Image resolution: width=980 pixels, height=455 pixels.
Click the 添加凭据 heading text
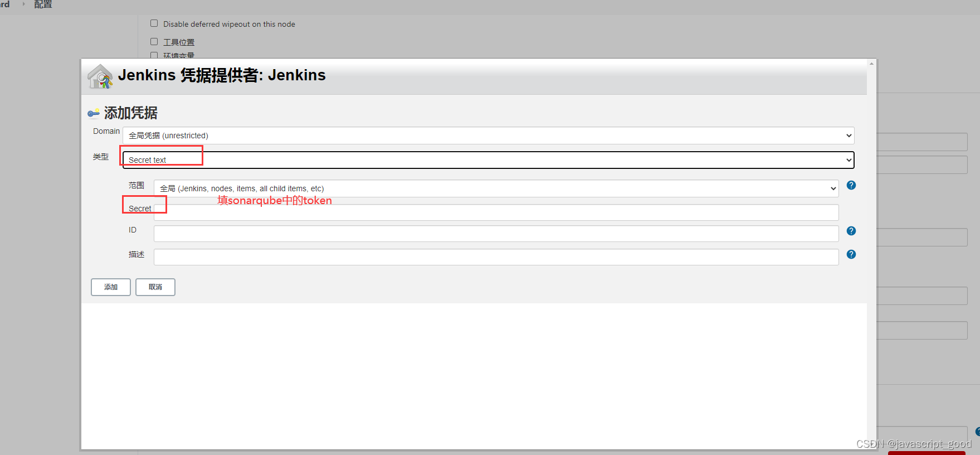point(131,113)
